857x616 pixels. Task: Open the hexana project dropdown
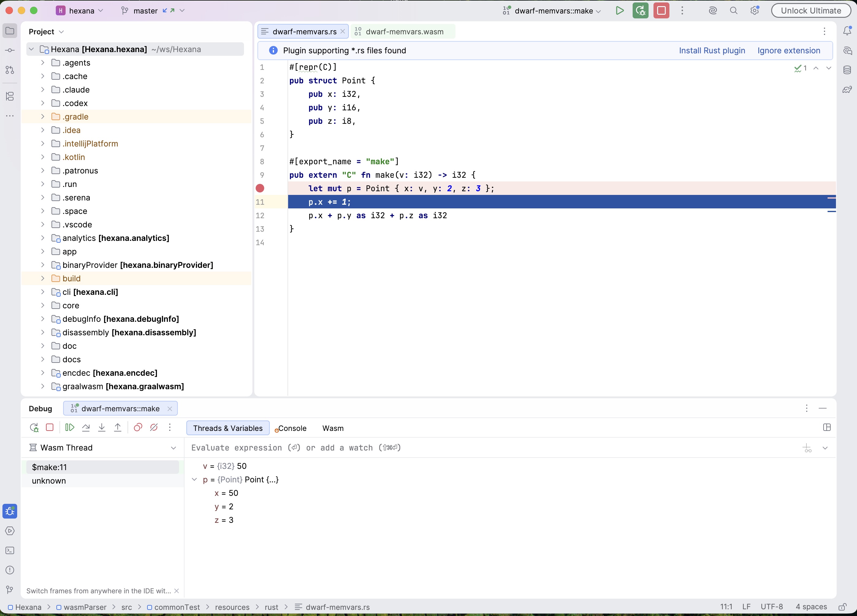[x=80, y=11]
